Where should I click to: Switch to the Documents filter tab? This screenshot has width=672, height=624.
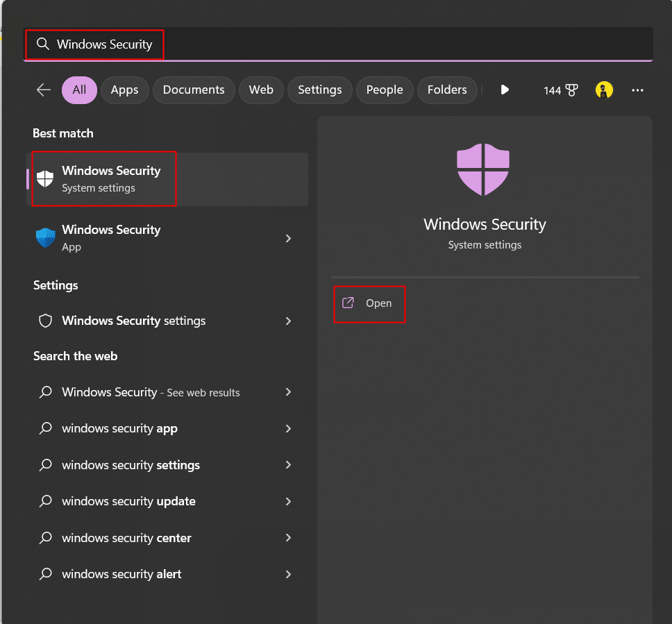(194, 90)
